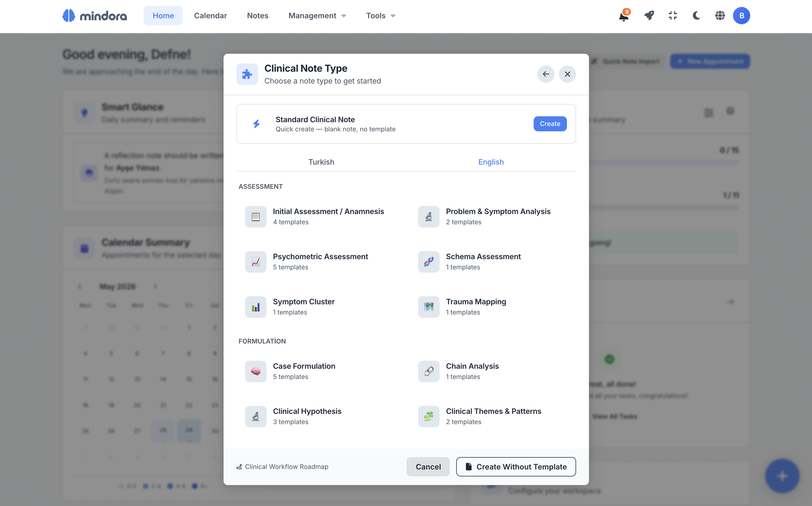Open the Calendar nav item
Screen dimensions: 812x506
coord(210,16)
